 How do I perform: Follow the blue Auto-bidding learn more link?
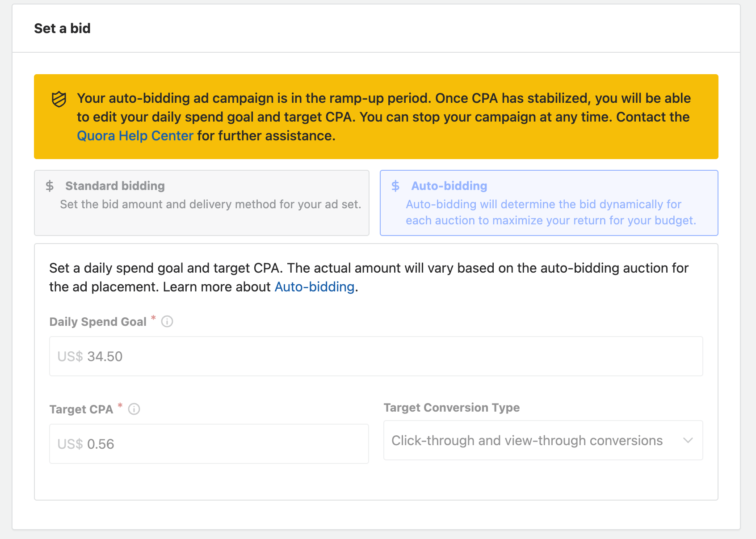314,287
